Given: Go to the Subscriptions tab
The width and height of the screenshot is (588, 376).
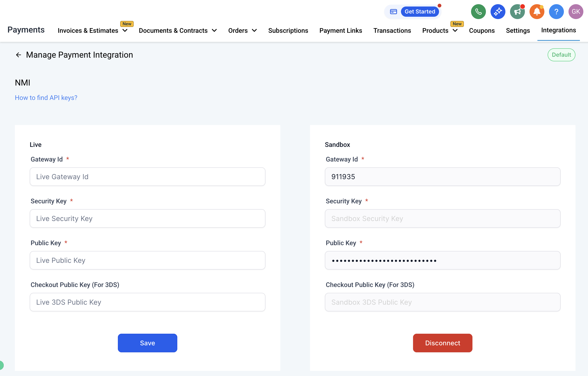Looking at the screenshot, I should coord(288,31).
